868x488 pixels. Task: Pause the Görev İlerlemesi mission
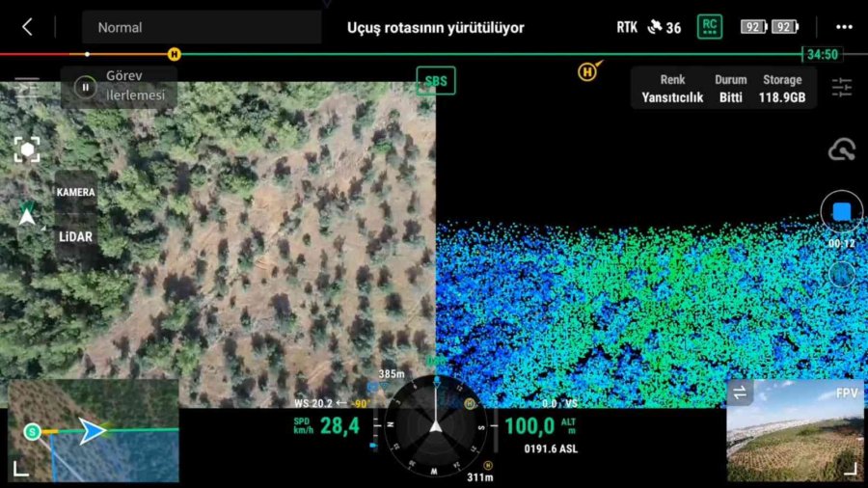(x=86, y=88)
